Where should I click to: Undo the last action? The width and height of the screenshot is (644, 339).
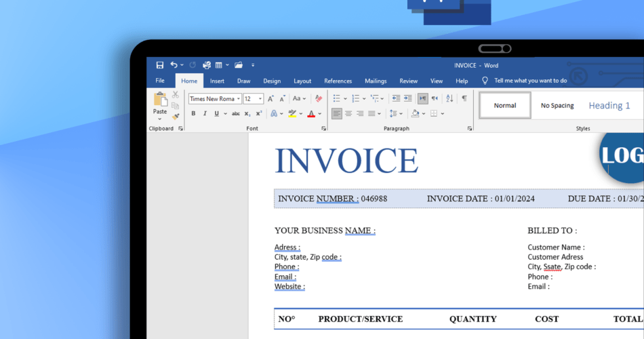point(174,65)
